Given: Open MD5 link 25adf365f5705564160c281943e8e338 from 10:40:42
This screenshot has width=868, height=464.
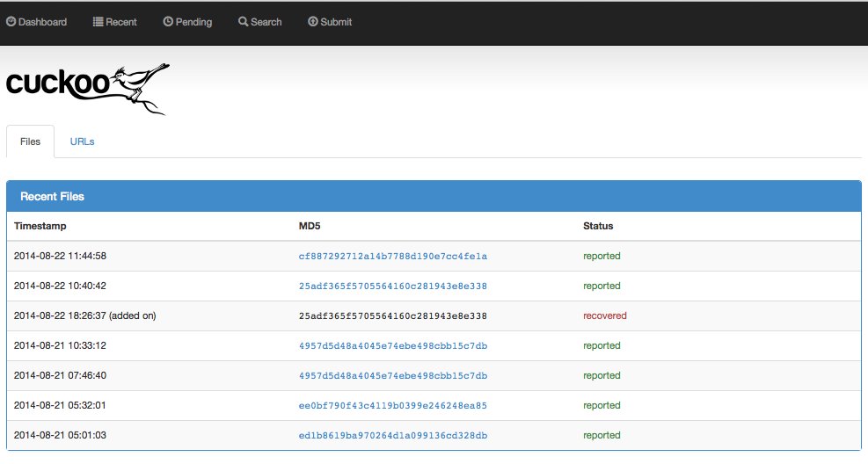Looking at the screenshot, I should [393, 286].
